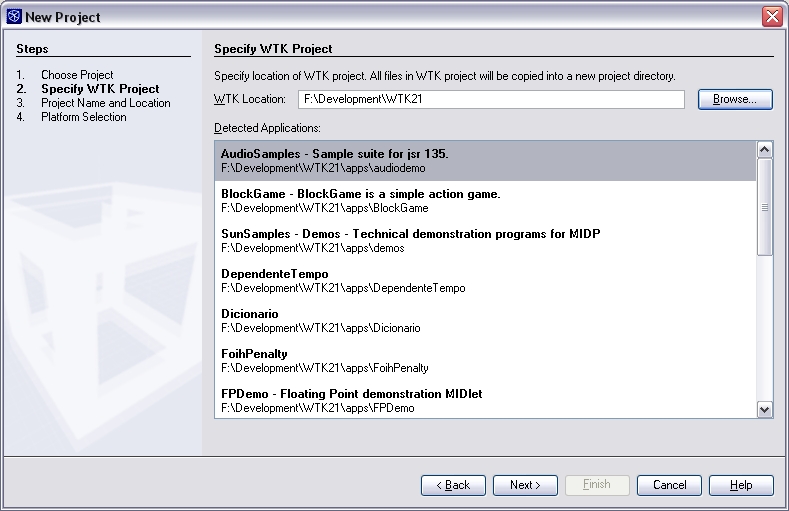Choose SunSamples - Demos in the list
789x511 pixels.
[485, 241]
